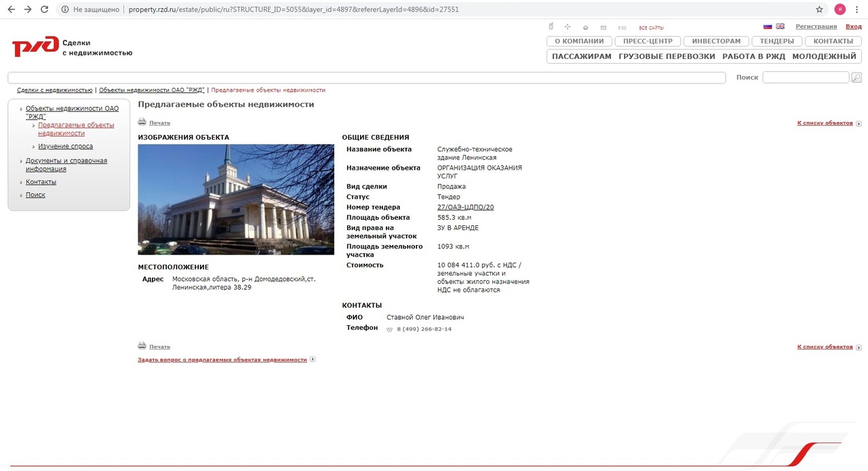This screenshot has height=471, width=868.
Task: Open the 'ТЕНДЕРЫ' menu
Action: (x=776, y=41)
